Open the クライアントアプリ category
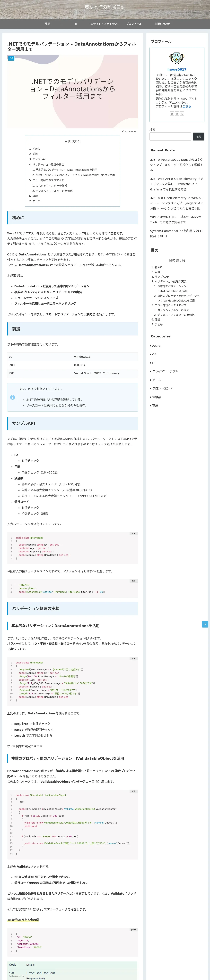 (165, 371)
